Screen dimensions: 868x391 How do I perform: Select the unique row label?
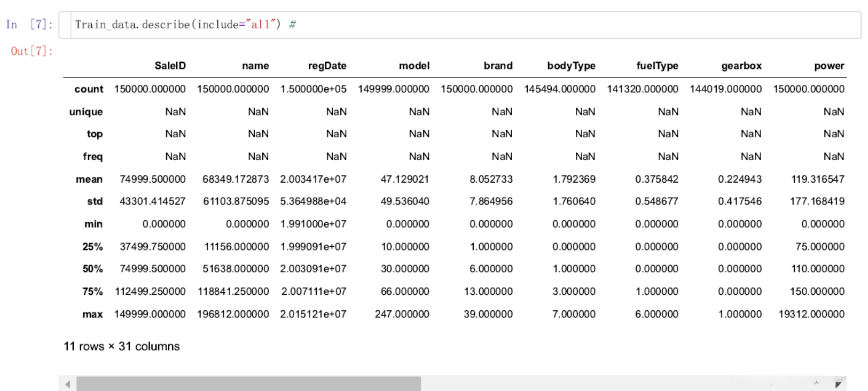click(x=86, y=112)
